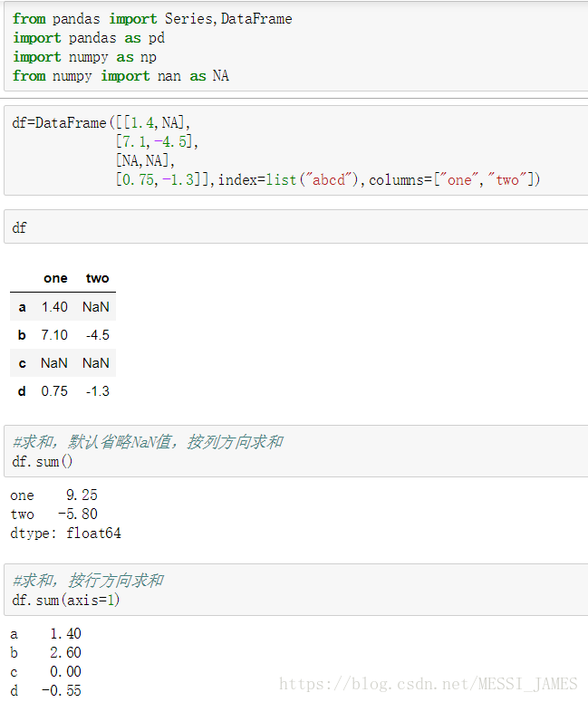Click output line 'one 9.25'
Image resolution: width=588 pixels, height=702 pixels.
[x=53, y=495]
